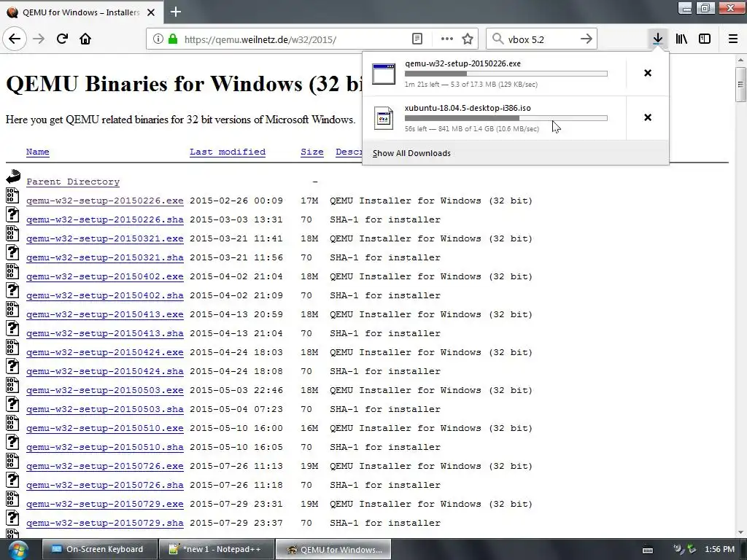747x560 pixels.
Task: Download qemu-w32-setup-20150729.exe
Action: click(x=105, y=505)
